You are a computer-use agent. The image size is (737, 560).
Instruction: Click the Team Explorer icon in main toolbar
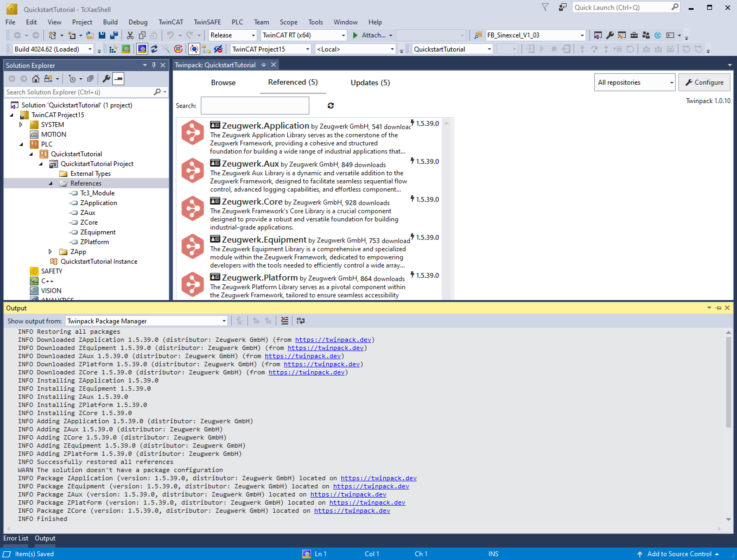coord(646,35)
